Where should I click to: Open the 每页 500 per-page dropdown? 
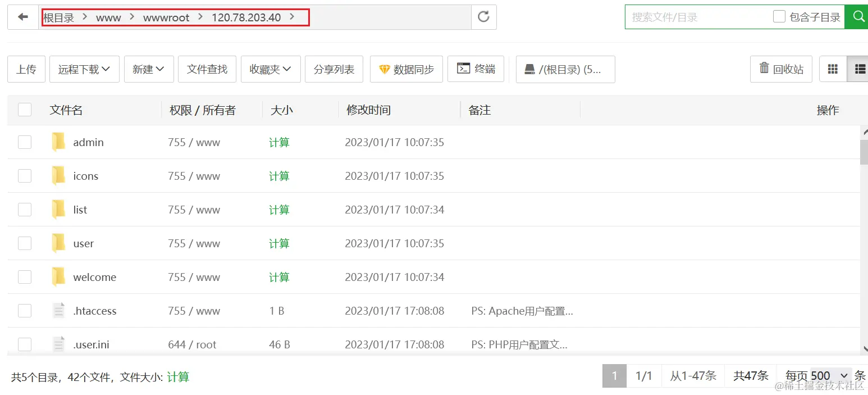(x=831, y=376)
